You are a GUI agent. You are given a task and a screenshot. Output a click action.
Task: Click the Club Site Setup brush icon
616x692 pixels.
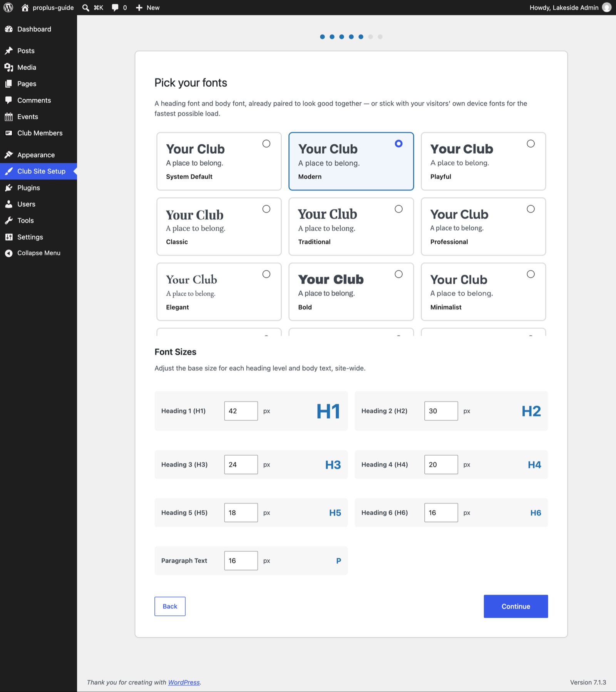pos(8,171)
